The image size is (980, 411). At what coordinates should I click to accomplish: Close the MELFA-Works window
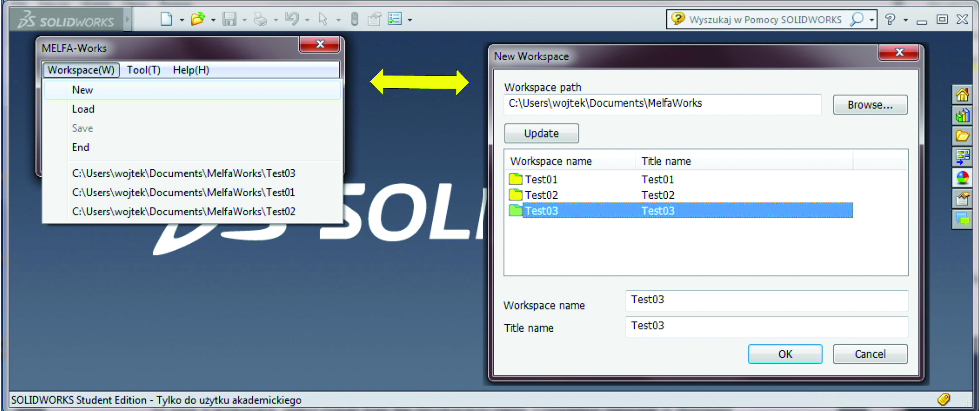pos(320,44)
